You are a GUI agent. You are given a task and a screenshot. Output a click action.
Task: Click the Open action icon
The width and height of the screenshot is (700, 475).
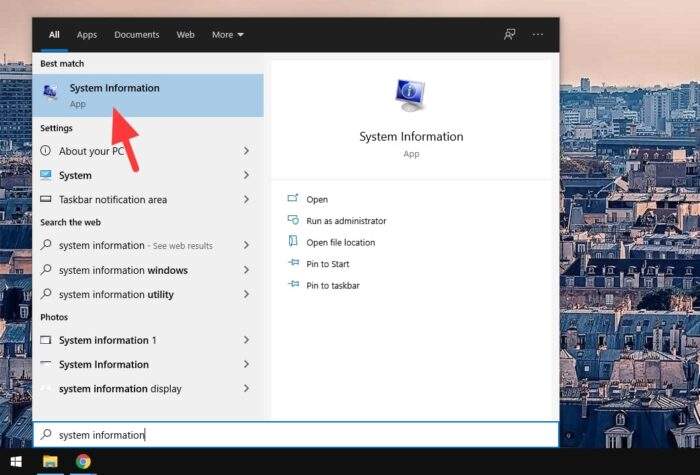click(293, 198)
